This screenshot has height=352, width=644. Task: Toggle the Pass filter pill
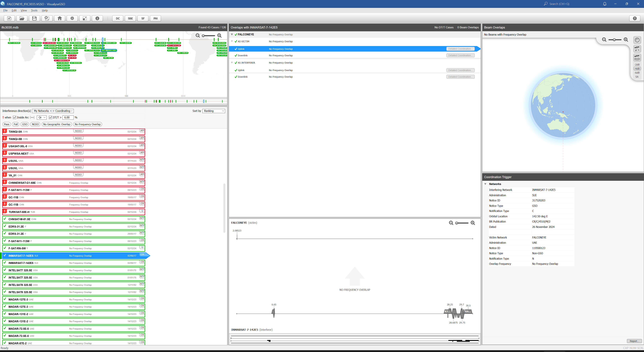(x=7, y=124)
